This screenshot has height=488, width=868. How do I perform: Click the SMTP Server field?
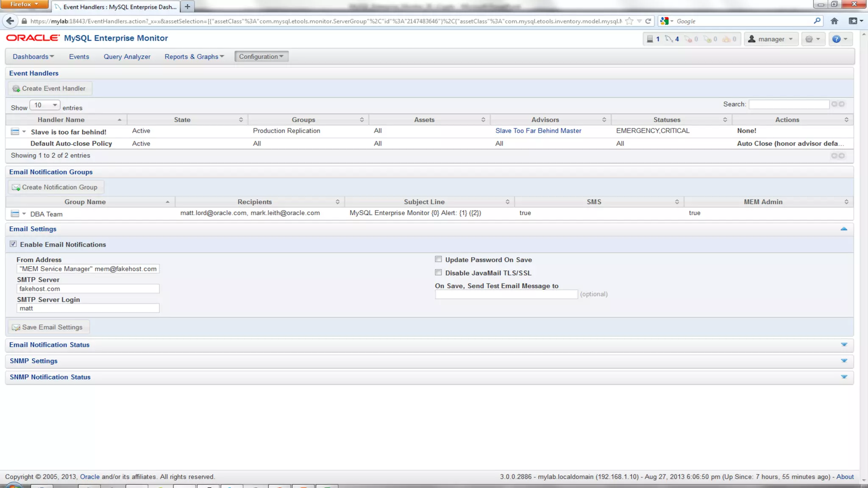click(88, 289)
